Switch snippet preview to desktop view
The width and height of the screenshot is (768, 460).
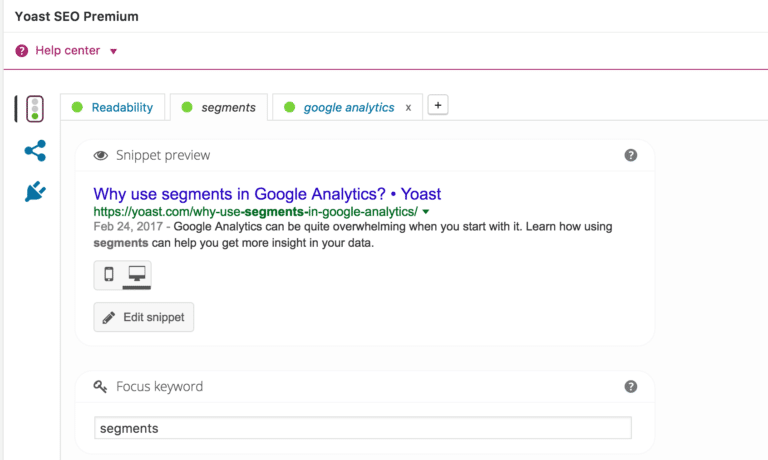[137, 274]
